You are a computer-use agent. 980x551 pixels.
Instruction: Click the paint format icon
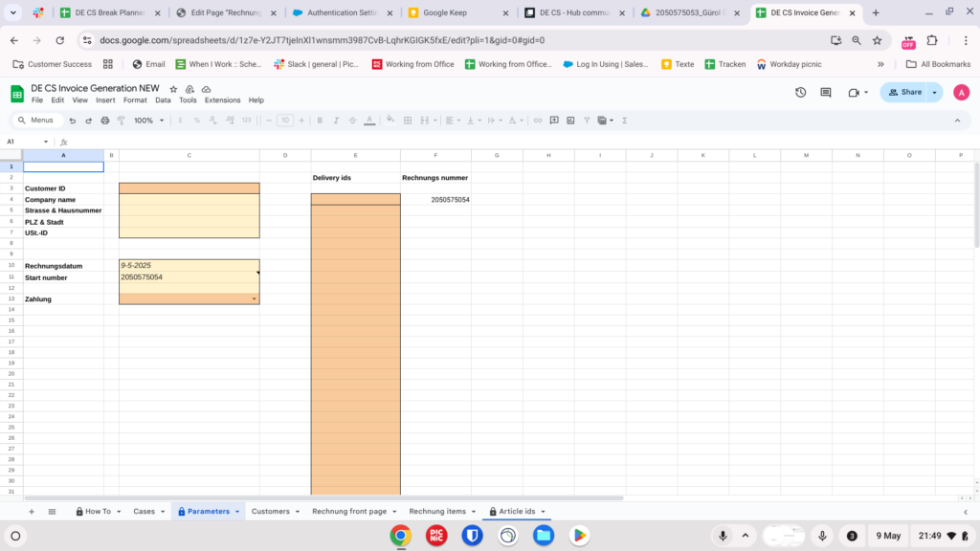click(121, 121)
